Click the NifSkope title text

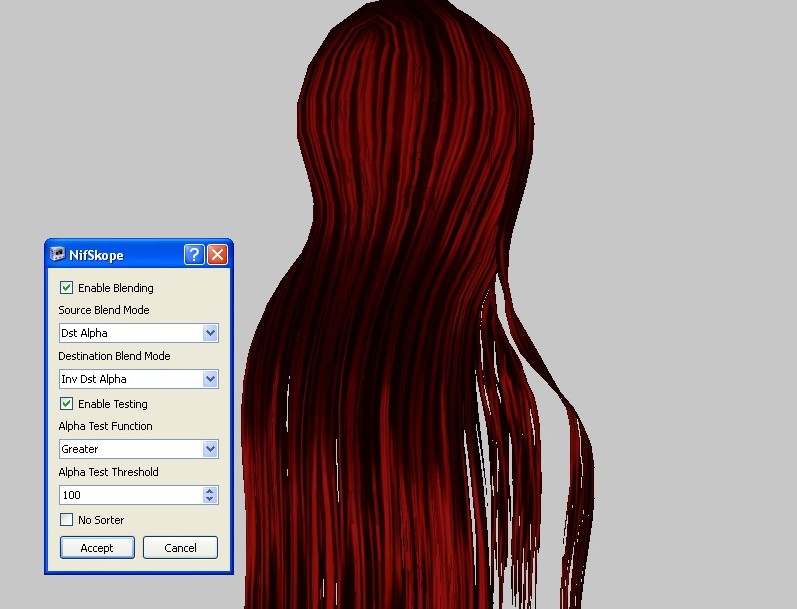tap(96, 255)
